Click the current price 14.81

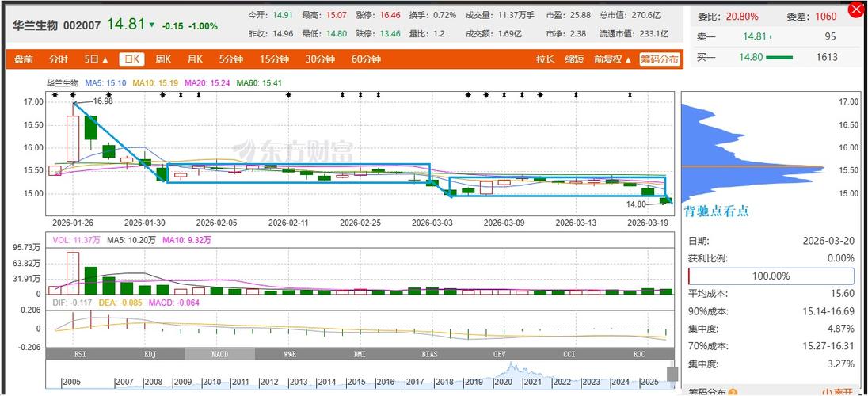126,25
